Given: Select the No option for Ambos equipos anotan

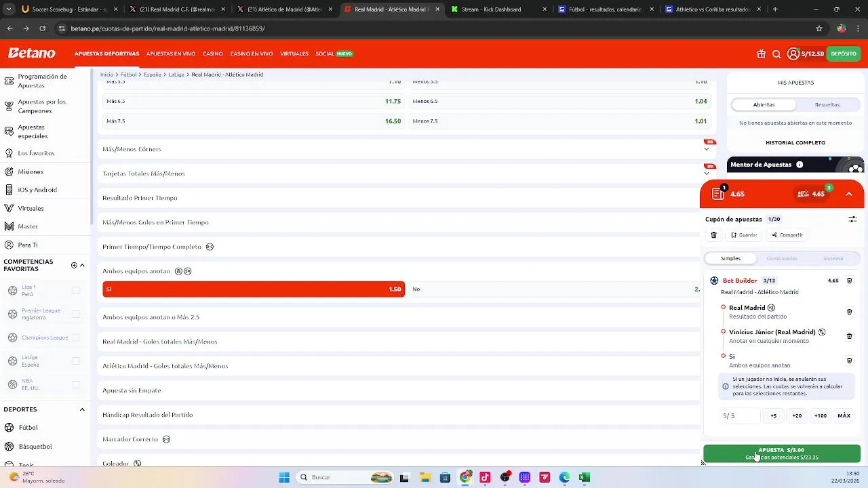Looking at the screenshot, I should pos(554,289).
